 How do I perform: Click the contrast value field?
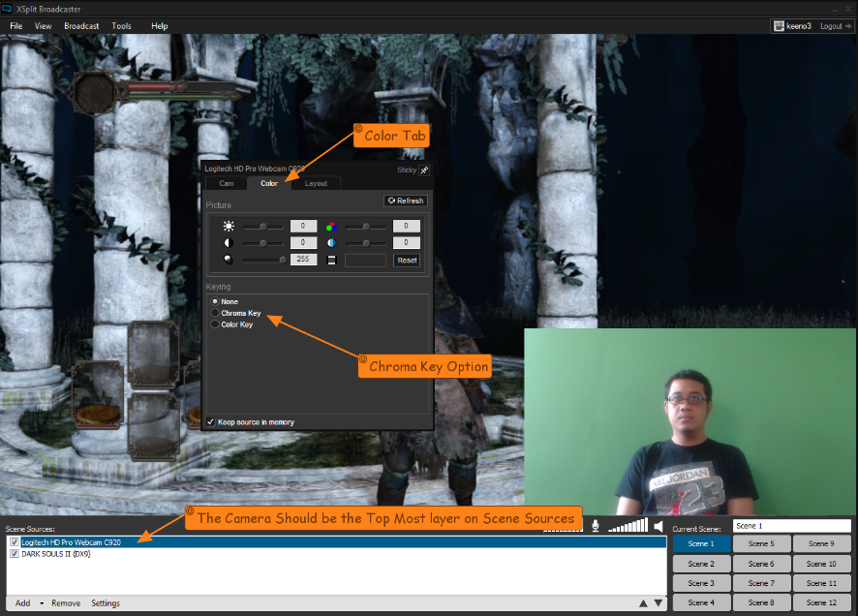[x=303, y=243]
